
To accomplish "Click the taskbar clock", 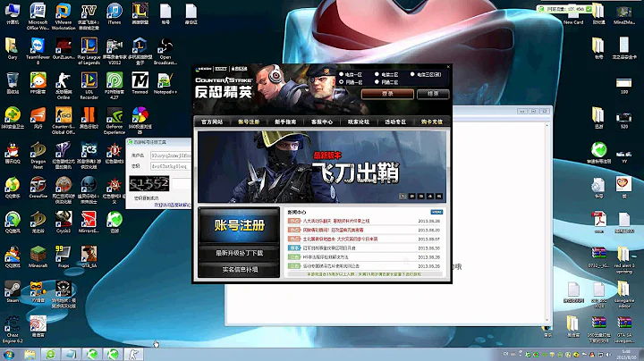I will (x=626, y=355).
